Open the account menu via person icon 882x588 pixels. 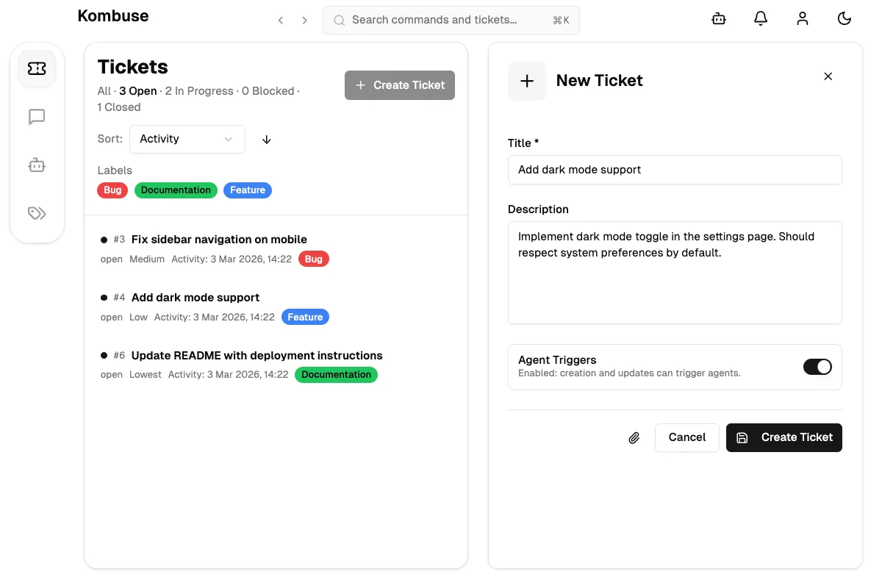click(x=803, y=18)
